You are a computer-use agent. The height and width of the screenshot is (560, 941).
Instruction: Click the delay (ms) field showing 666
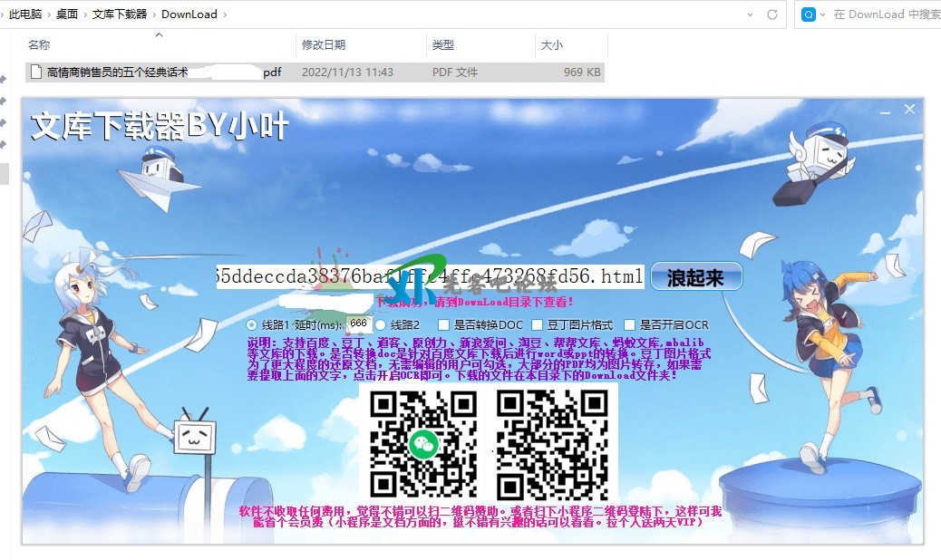(358, 323)
